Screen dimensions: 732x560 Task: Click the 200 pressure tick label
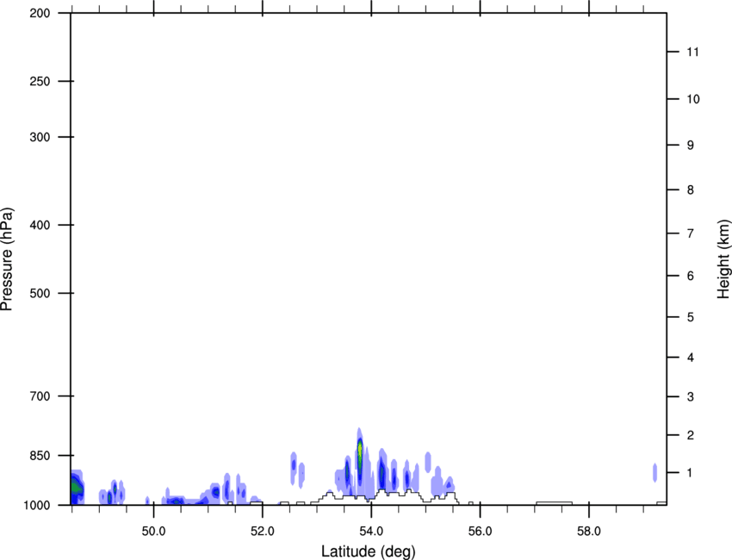tap(40, 13)
